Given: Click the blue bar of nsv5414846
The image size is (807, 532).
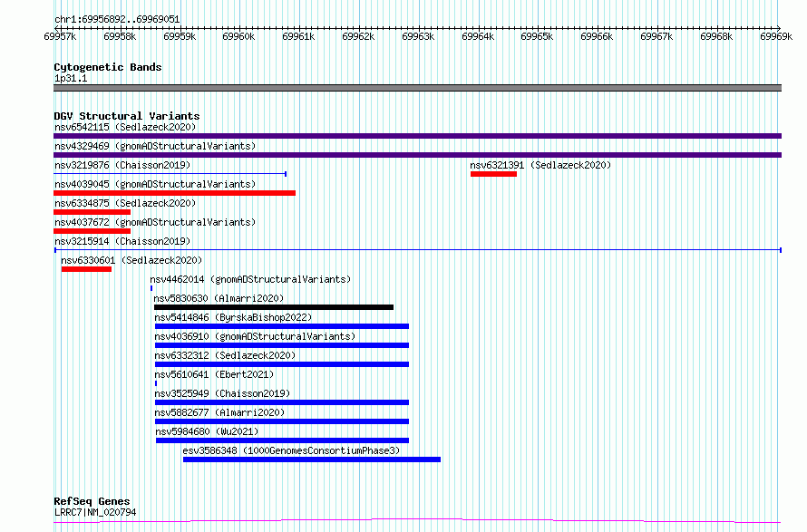Looking at the screenshot, I should tap(282, 326).
